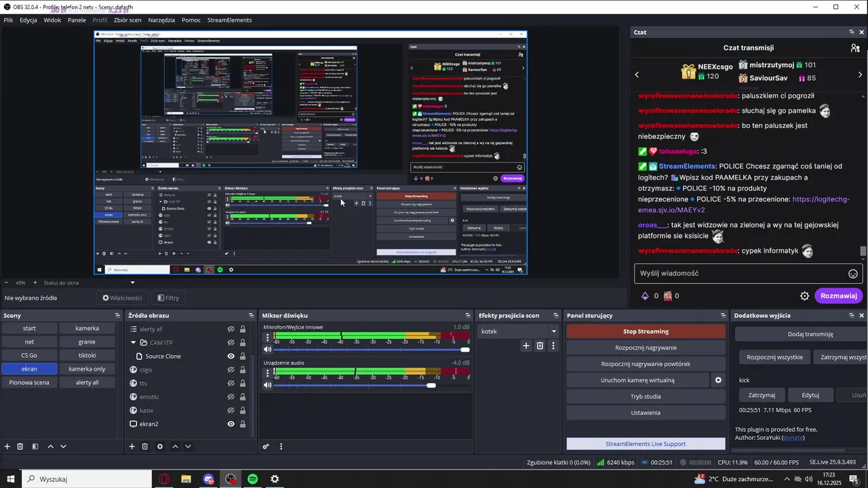Open the kotek transition dropdown
Image resolution: width=868 pixels, height=488 pixels.
pos(519,331)
